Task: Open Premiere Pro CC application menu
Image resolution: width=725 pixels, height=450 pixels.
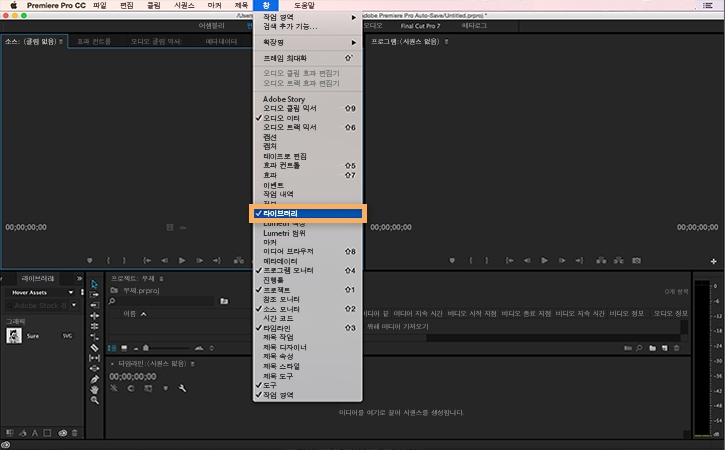Action: pos(56,5)
